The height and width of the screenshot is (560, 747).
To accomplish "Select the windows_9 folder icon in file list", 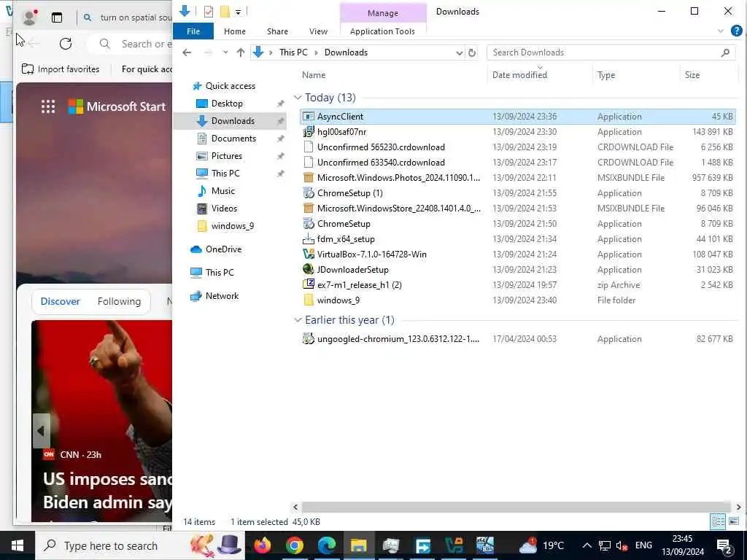I will point(309,300).
